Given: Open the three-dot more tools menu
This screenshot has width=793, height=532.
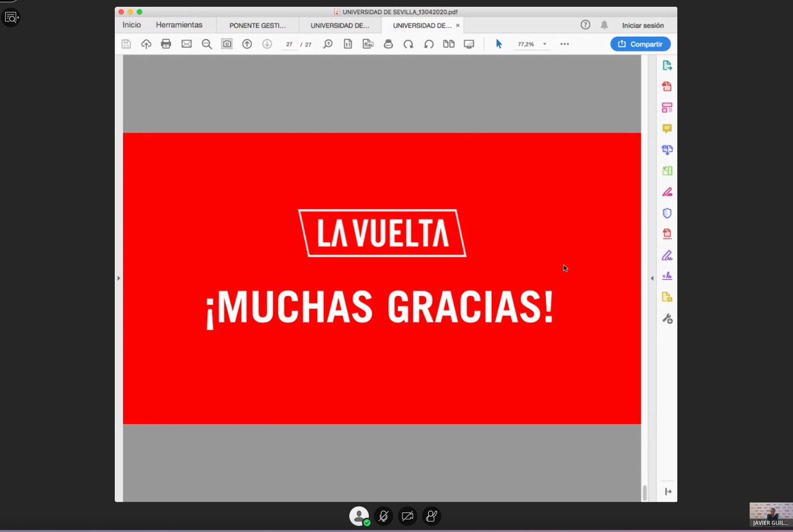Looking at the screenshot, I should point(564,44).
